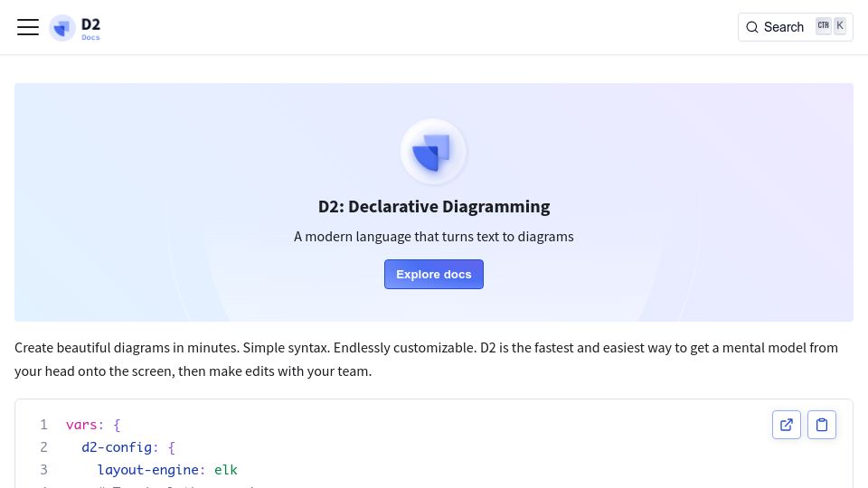Click code line 'vars: {'
The image size is (868, 488).
(x=93, y=425)
